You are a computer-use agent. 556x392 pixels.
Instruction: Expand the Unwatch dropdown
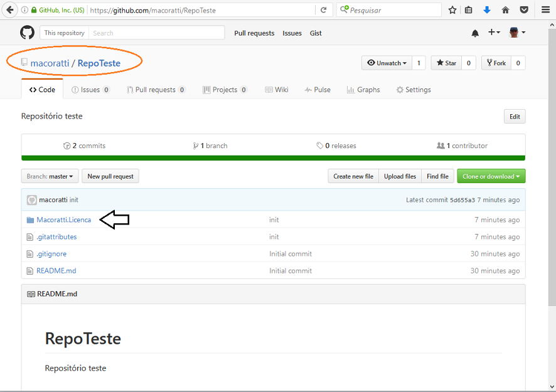(x=387, y=63)
